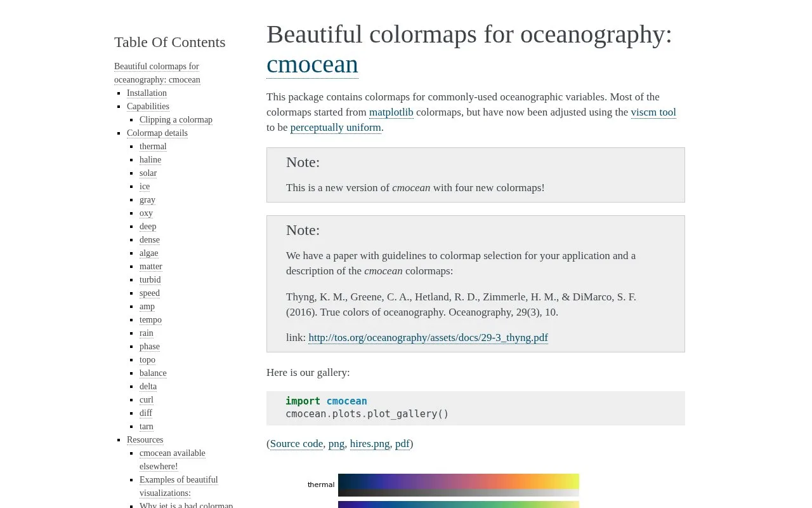Image resolution: width=812 pixels, height=508 pixels.
Task: Select algae in table of contents
Action: click(x=149, y=253)
